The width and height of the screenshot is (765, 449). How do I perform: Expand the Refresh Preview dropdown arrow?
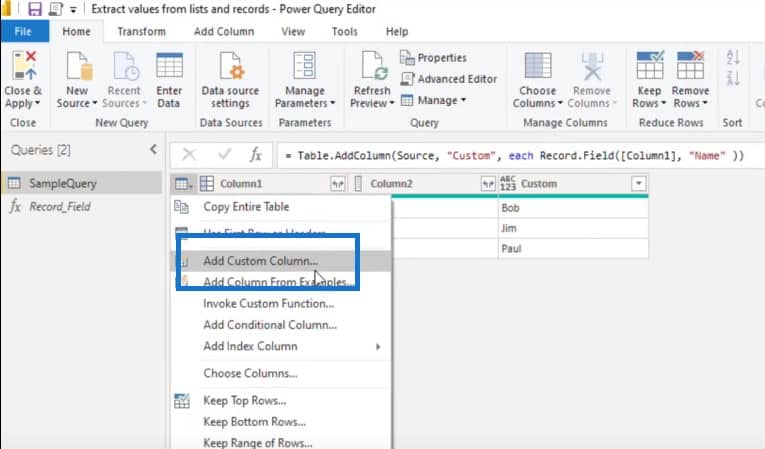pos(392,103)
